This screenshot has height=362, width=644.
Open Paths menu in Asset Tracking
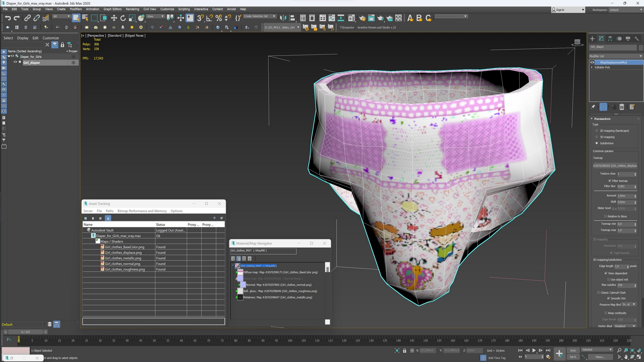coord(110,211)
